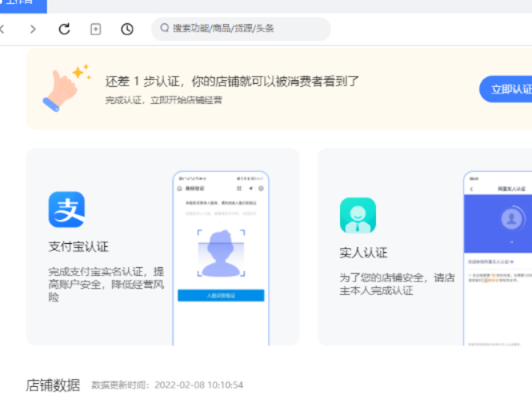
Task: Click the Alipay 支 logo icon
Action: coord(66,209)
